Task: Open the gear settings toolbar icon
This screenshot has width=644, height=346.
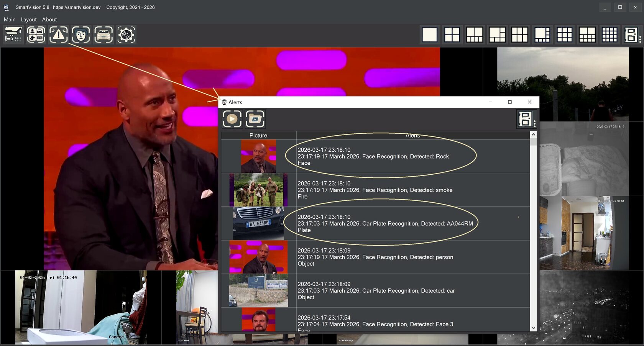Action: (126, 34)
